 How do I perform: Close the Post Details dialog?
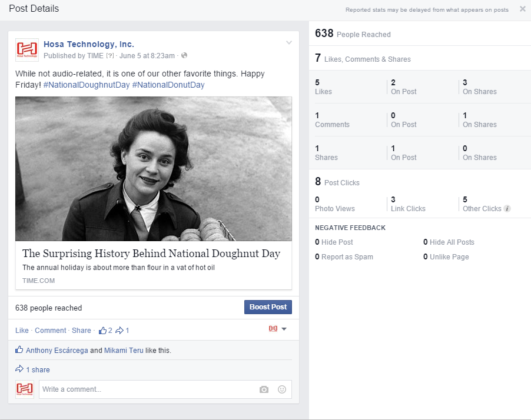coord(522,9)
